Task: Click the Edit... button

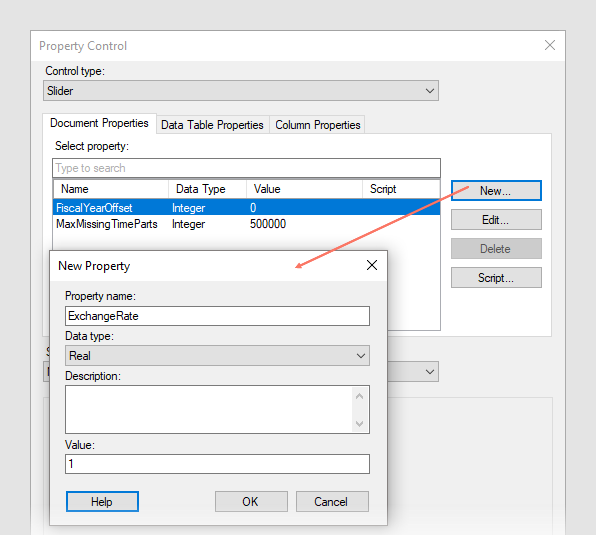Action: pos(496,220)
